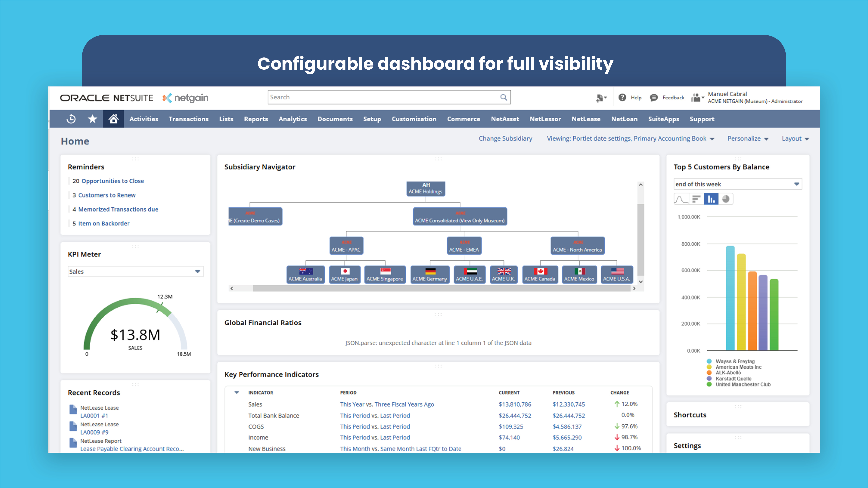
Task: Open the Transactions menu
Action: click(x=188, y=119)
